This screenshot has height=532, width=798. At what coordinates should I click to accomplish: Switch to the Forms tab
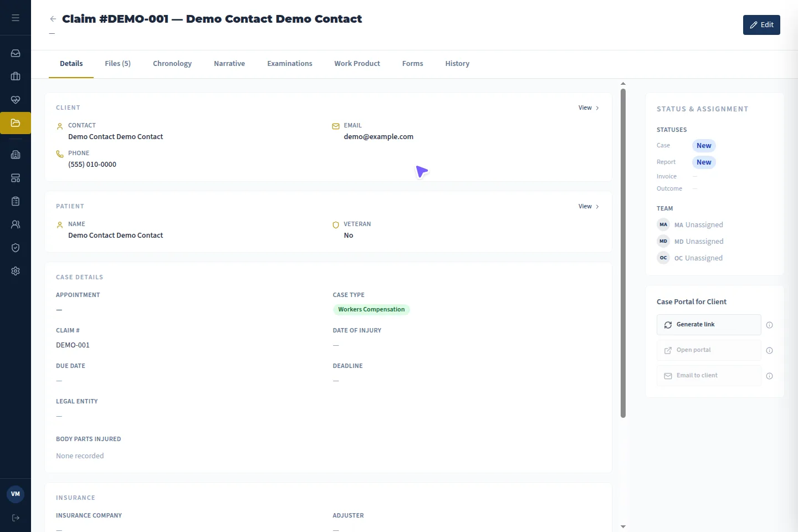[x=413, y=64]
